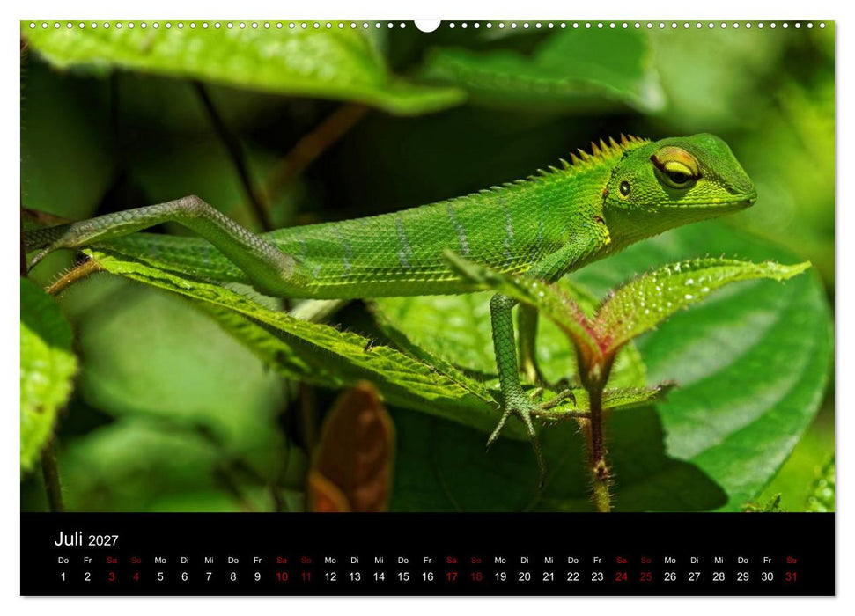
Task: Select date 15 in the calendar
Action: tap(403, 576)
